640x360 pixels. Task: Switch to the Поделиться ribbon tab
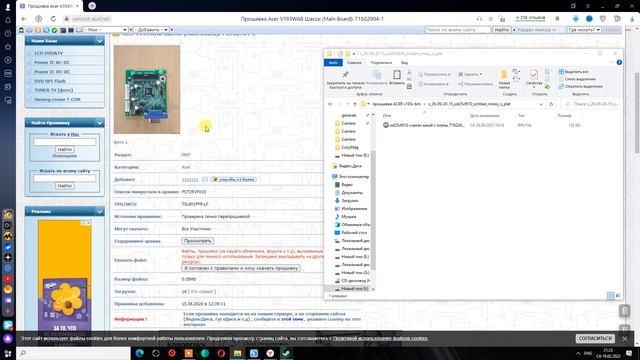click(x=381, y=62)
